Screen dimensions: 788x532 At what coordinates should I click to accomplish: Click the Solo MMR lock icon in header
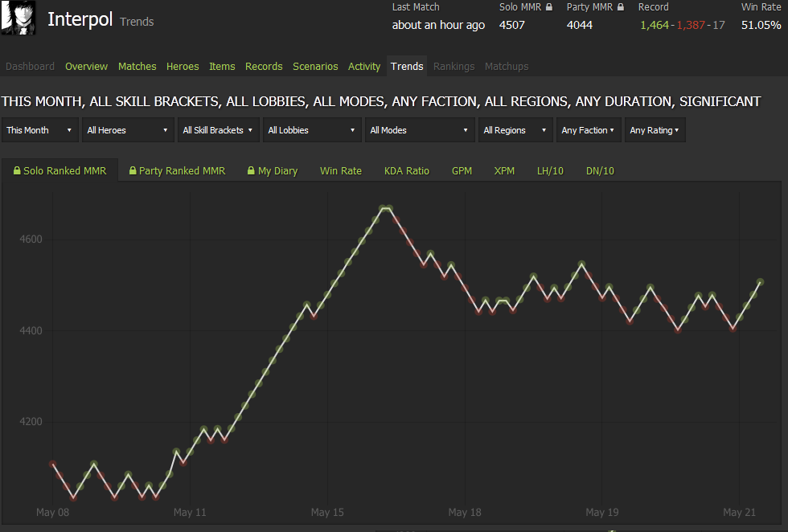(x=548, y=7)
